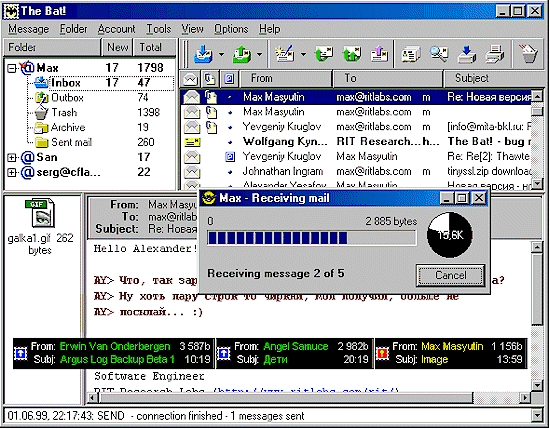550x429 pixels.
Task: Open dropdown arrow beside Get new mail
Action: [x=221, y=54]
